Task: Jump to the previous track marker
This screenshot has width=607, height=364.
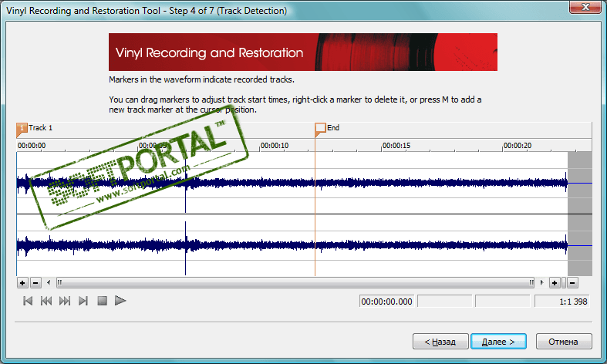Action: [46, 301]
